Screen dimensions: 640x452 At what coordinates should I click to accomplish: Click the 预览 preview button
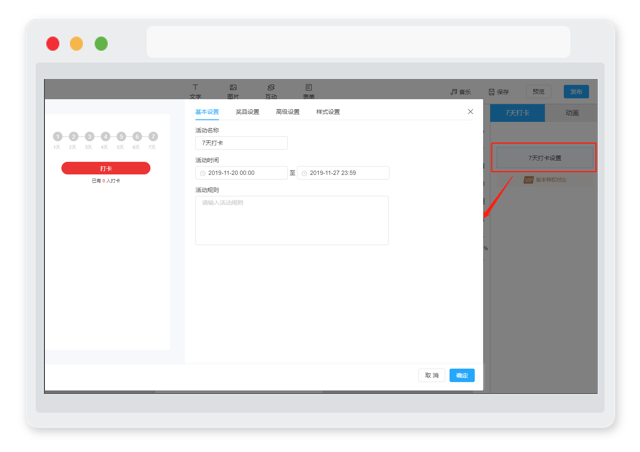[538, 91]
